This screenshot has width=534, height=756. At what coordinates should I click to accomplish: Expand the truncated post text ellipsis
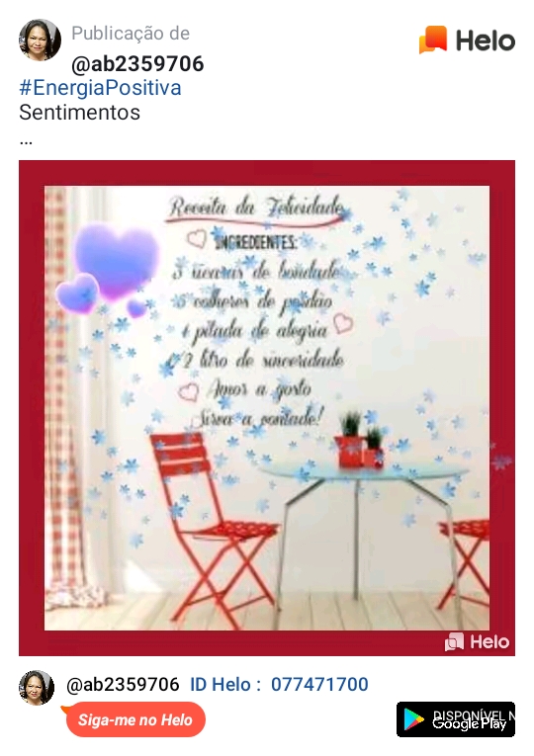tap(26, 141)
